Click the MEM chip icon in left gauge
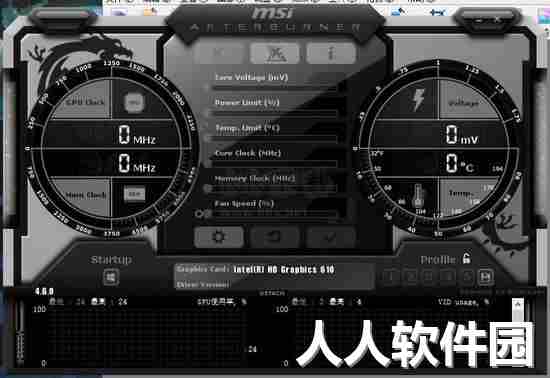 134,194
